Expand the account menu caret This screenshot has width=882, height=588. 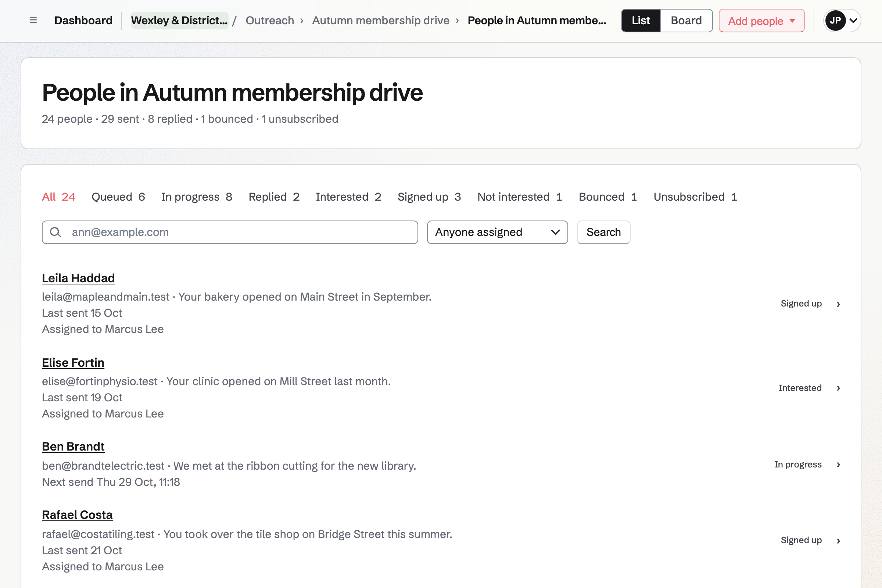pos(853,20)
